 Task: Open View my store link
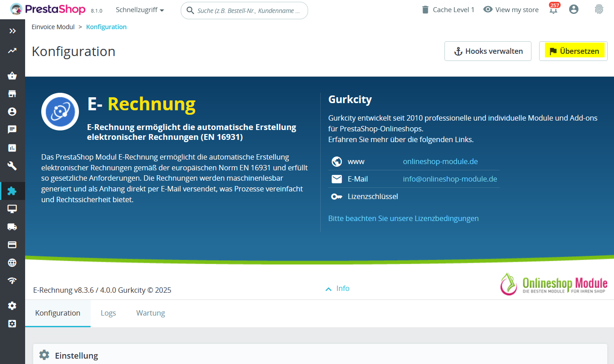[x=511, y=9]
